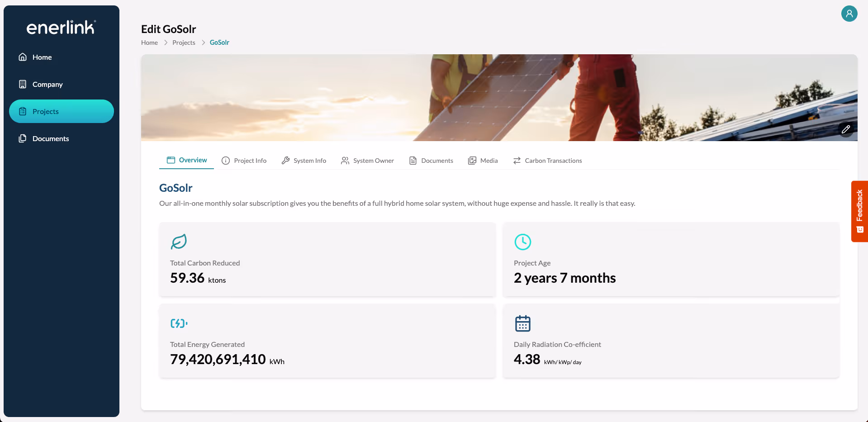868x422 pixels.
Task: Open the Home sidebar menu item
Action: click(62, 57)
